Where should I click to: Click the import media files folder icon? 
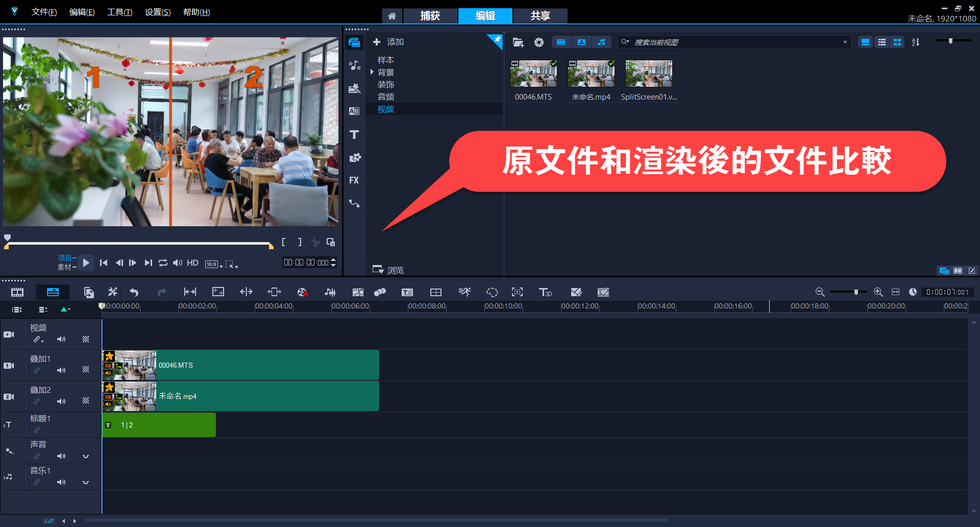tap(518, 42)
